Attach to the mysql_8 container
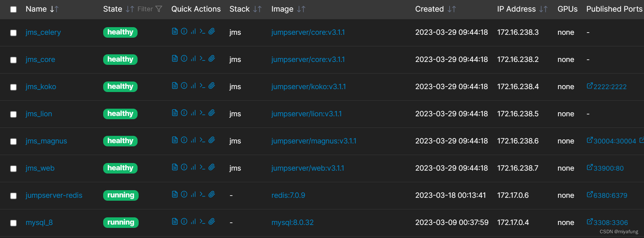Image resolution: width=644 pixels, height=238 pixels. coord(212,221)
